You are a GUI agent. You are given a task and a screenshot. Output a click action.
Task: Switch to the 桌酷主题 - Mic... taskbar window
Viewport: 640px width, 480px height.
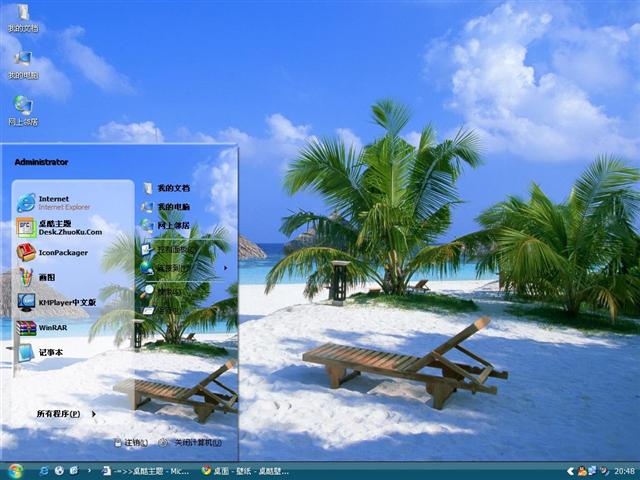(145, 471)
